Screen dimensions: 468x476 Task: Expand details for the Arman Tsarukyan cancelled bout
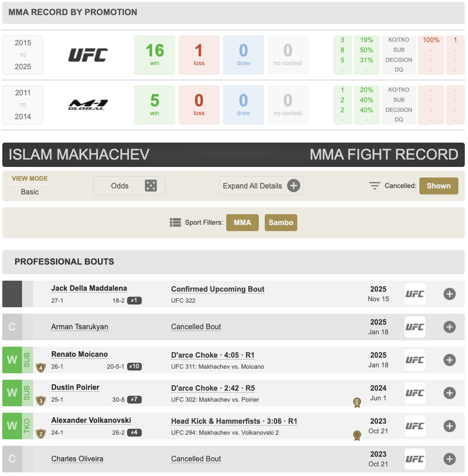coord(449,327)
